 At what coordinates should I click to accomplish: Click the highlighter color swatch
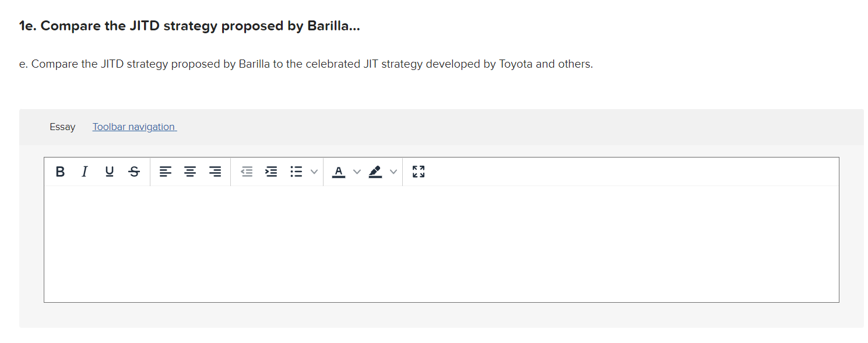pos(375,171)
